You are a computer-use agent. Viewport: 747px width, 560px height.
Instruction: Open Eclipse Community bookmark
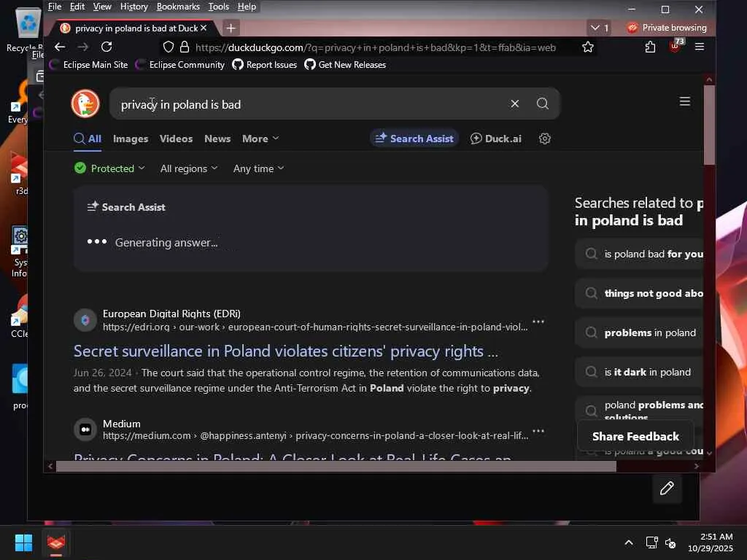click(180, 65)
